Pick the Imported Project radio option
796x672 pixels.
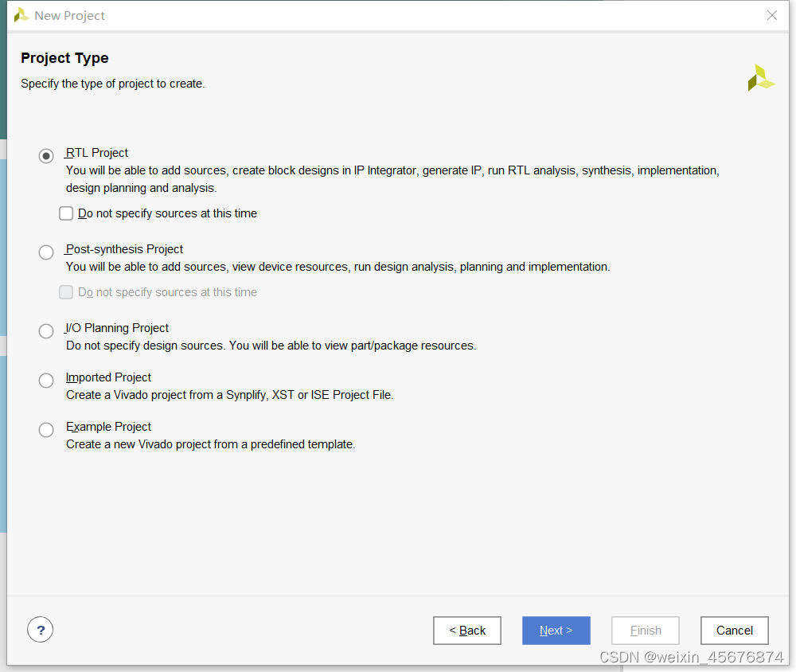click(46, 380)
